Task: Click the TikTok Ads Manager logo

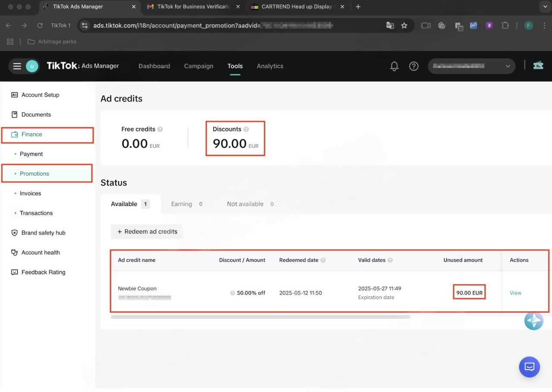Action: 83,66
